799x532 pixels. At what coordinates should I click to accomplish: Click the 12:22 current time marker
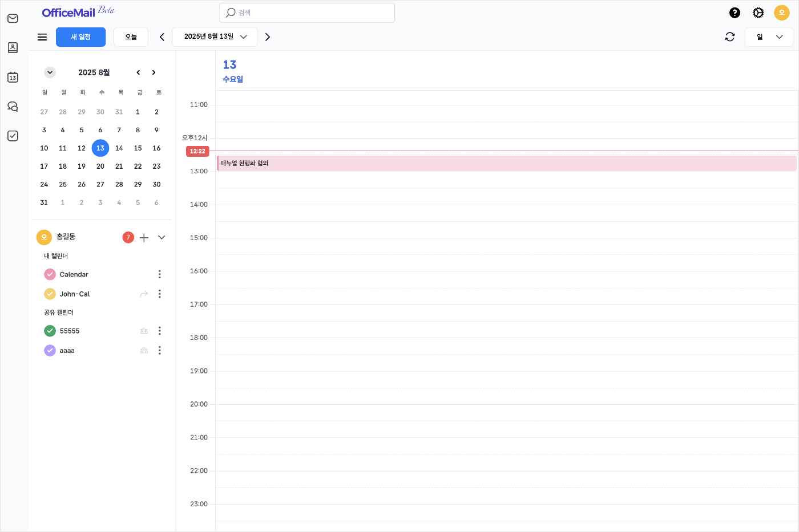point(197,151)
